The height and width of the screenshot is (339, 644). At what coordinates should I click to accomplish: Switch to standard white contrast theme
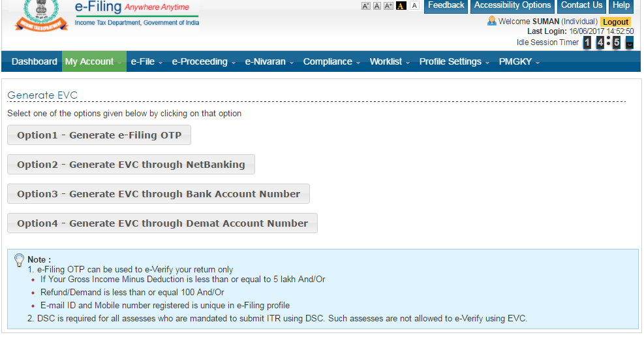[x=414, y=6]
